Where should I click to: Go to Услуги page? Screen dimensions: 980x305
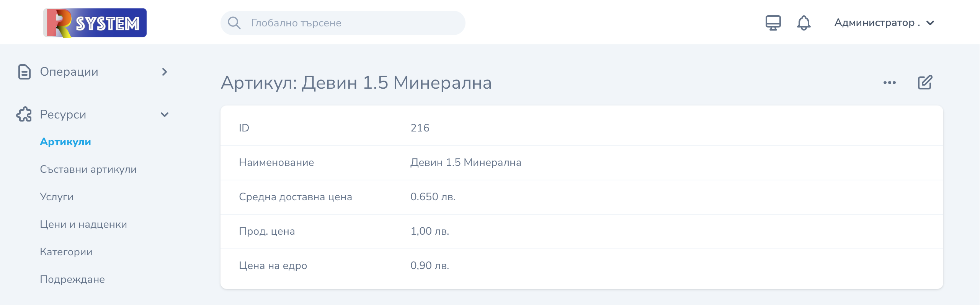[57, 197]
